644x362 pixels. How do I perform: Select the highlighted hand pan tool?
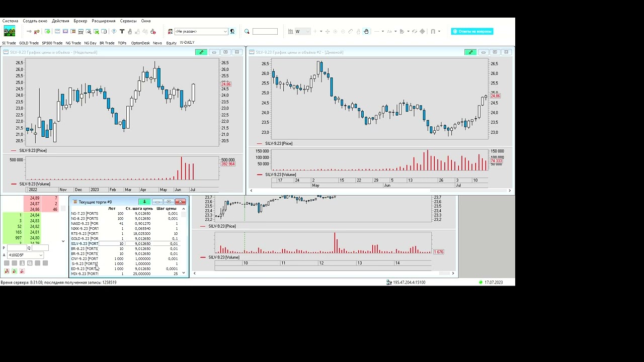pyautogui.click(x=366, y=31)
